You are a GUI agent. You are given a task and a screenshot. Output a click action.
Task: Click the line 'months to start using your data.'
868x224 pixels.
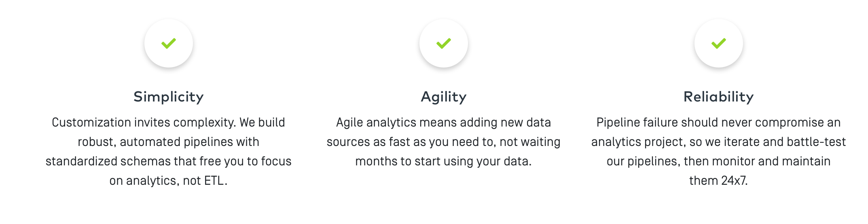point(444,161)
